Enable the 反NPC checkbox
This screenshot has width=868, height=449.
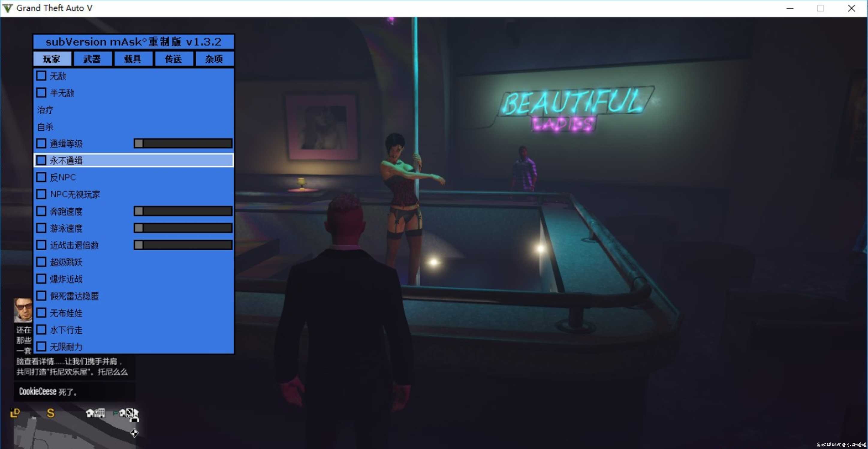[x=41, y=177]
